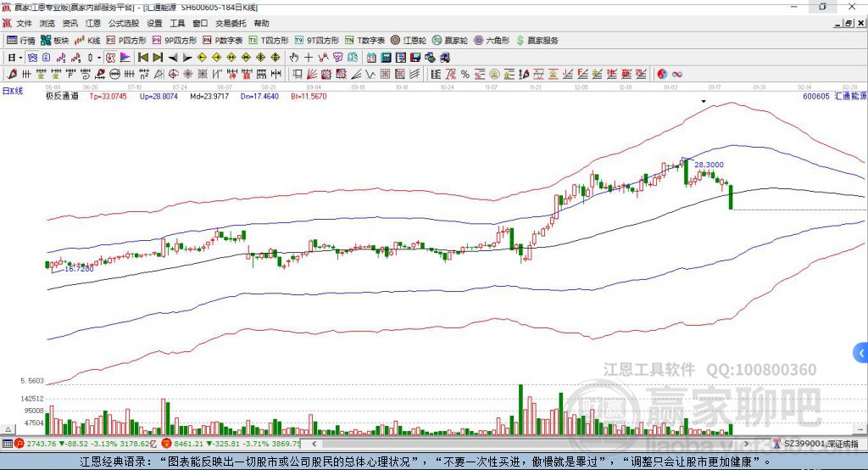Launch the 赢家轮 wheel tool
This screenshot has width=868, height=470.
(x=450, y=41)
